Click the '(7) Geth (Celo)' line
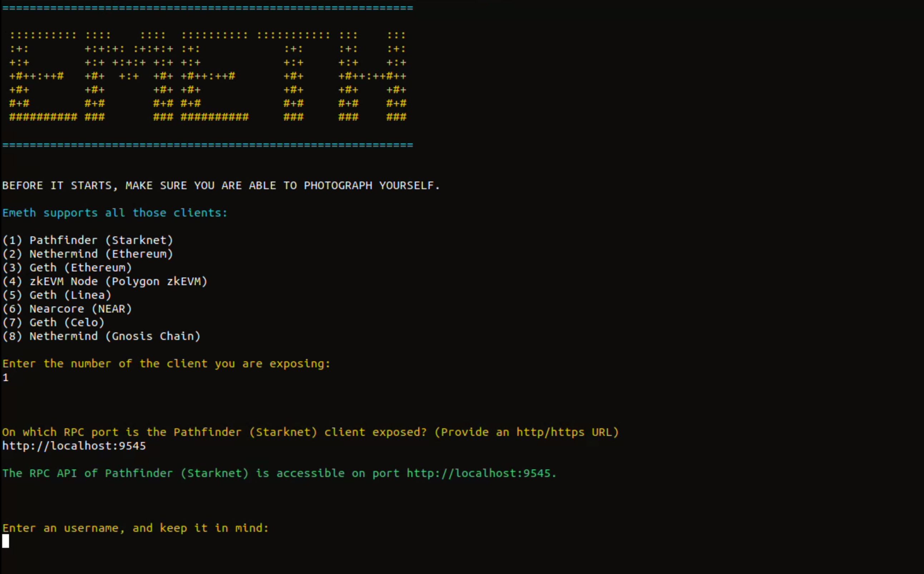 (54, 322)
